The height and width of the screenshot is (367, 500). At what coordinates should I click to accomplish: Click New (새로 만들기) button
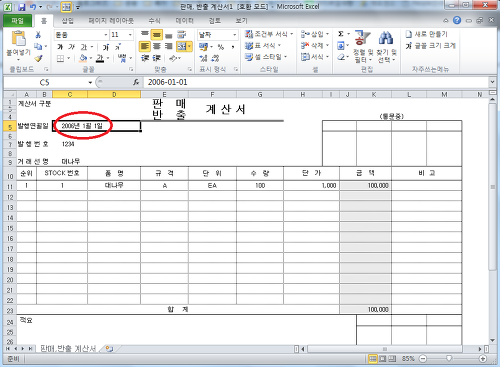pyautogui.click(x=426, y=34)
